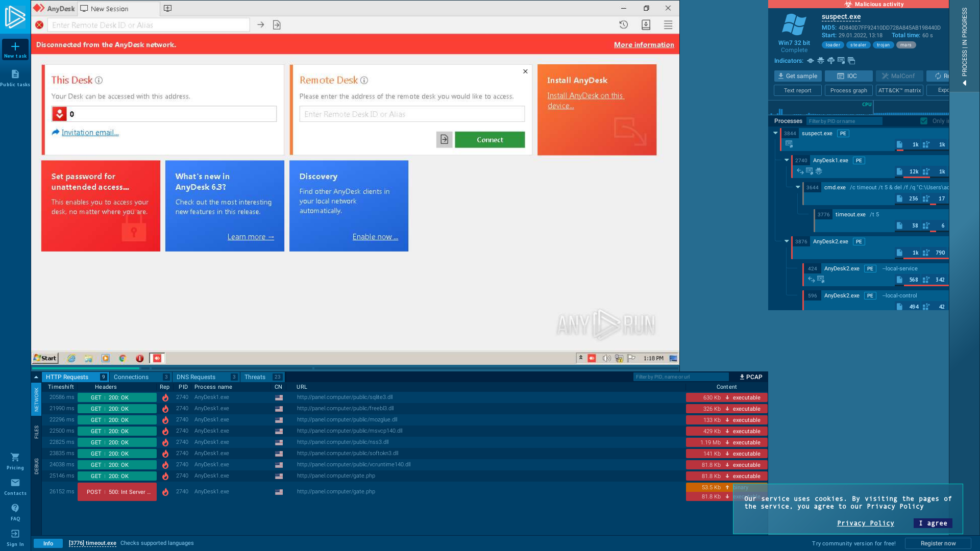Click the AnyDesk connect arrow icon

tap(261, 25)
